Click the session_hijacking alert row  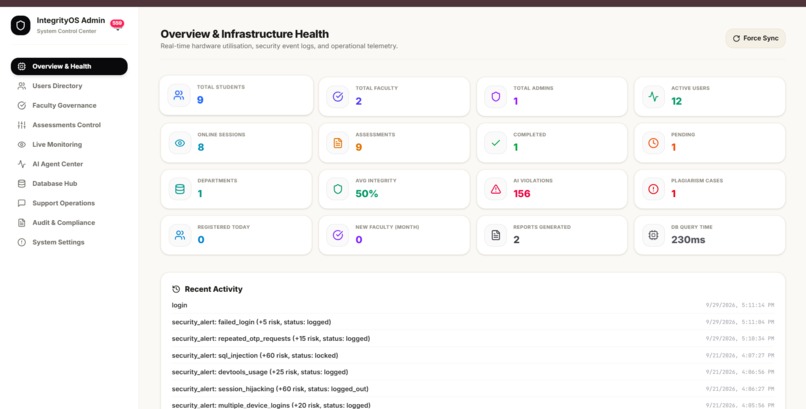pyautogui.click(x=473, y=389)
